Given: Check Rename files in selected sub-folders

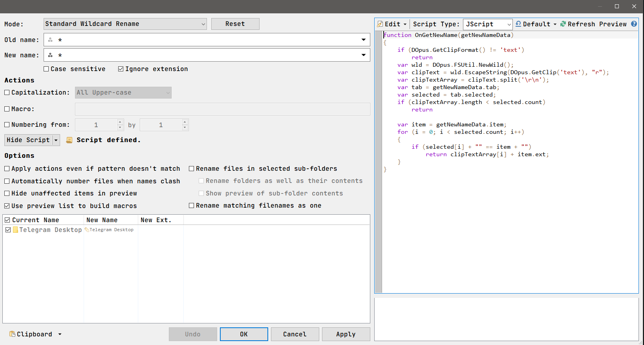Looking at the screenshot, I should 192,169.
